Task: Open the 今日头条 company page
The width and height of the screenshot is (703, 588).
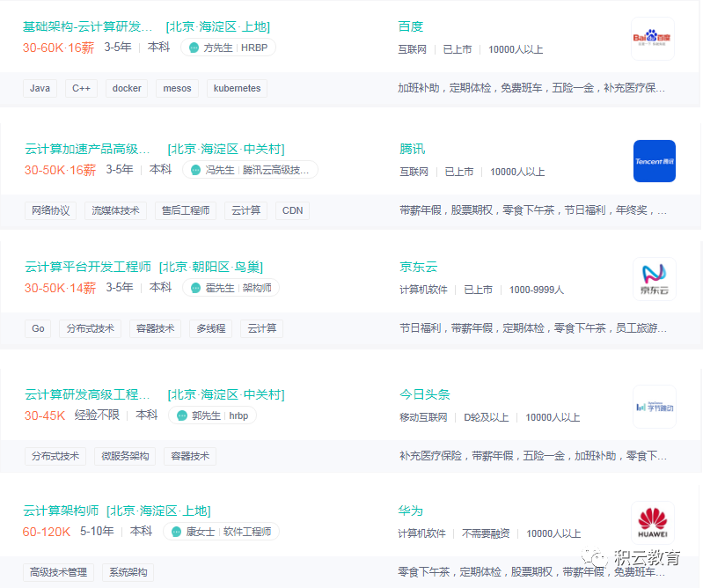Action: click(424, 394)
